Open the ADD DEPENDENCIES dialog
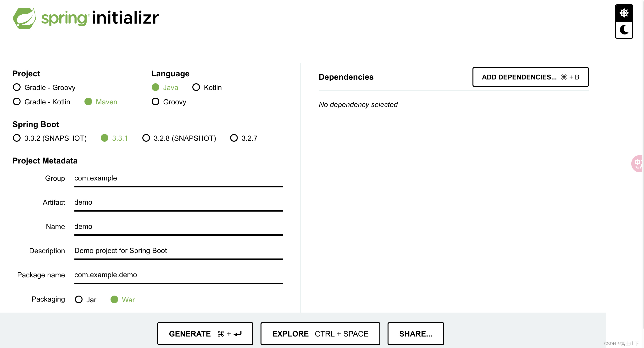Screen dimensions: 644x348 click(530, 77)
